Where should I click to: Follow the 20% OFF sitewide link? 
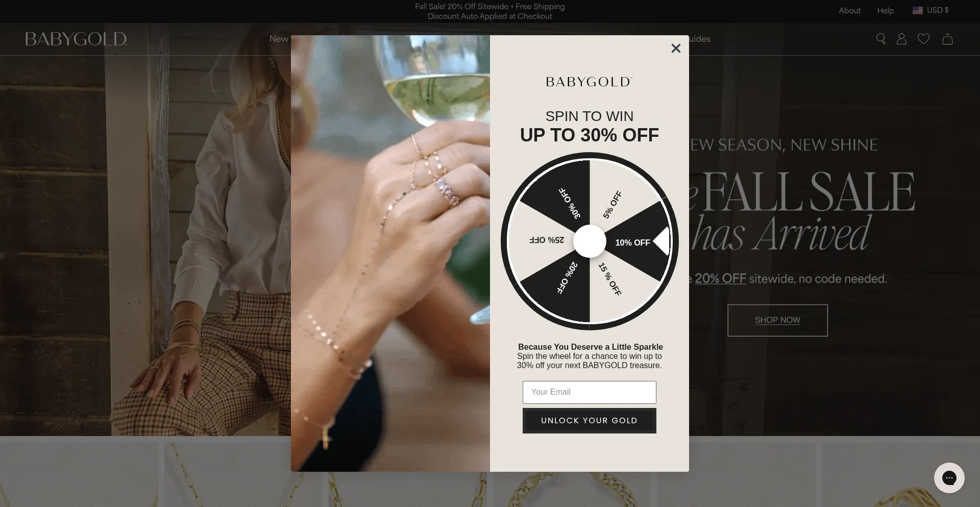[720, 279]
